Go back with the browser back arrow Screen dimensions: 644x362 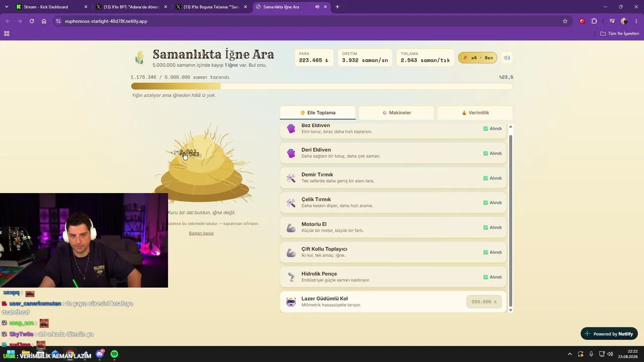pyautogui.click(x=8, y=21)
